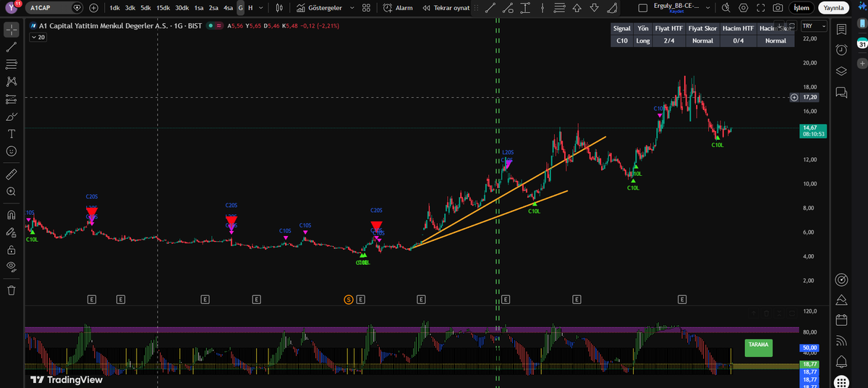Select the trend line favorite tool
This screenshot has width=868, height=388.
[x=490, y=8]
